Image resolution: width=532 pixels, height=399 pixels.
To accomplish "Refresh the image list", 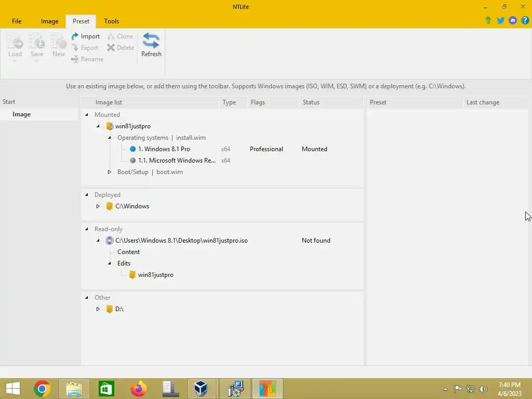I will 151,45.
